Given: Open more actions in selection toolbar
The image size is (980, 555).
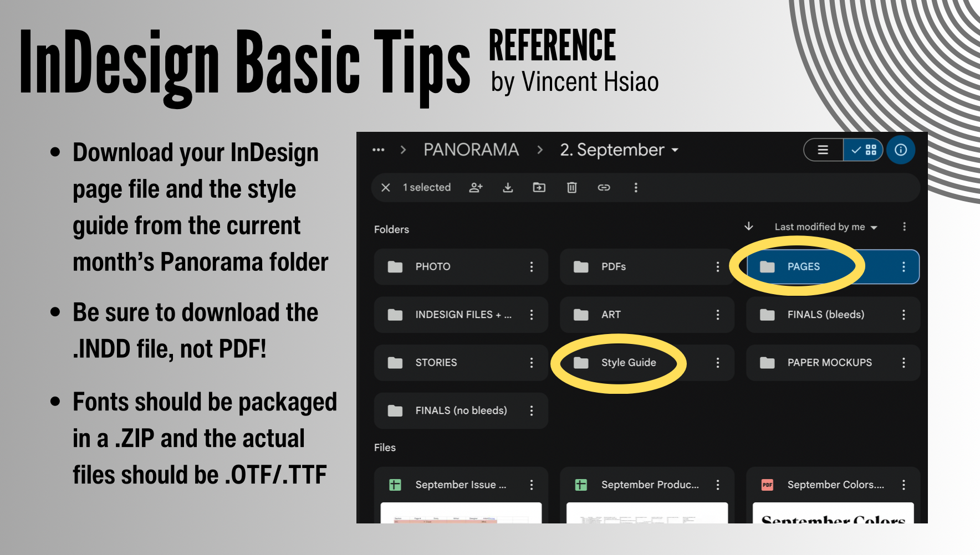Looking at the screenshot, I should (636, 188).
